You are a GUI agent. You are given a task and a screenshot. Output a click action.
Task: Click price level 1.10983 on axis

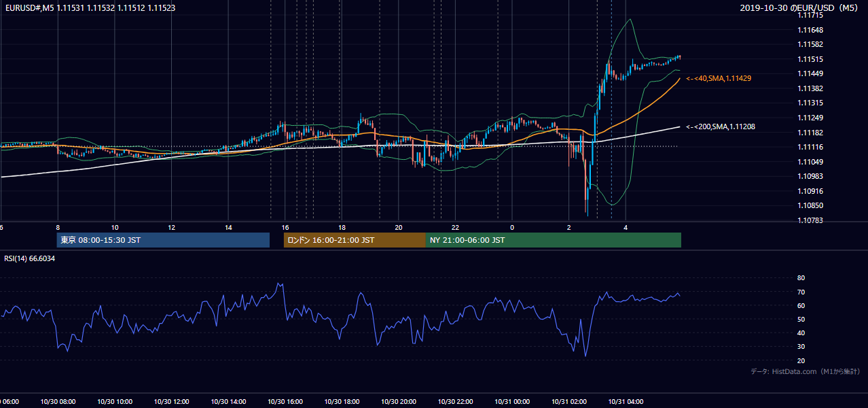coord(811,176)
